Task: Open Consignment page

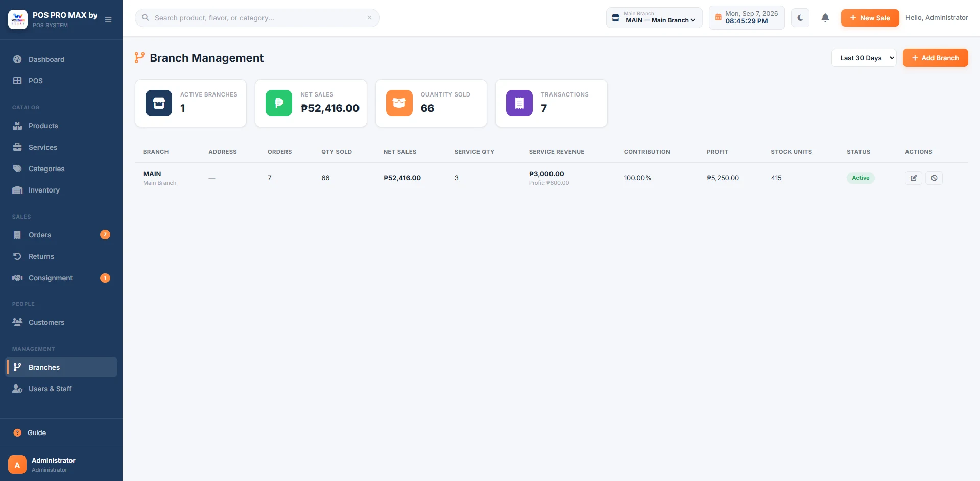Action: 61,278
